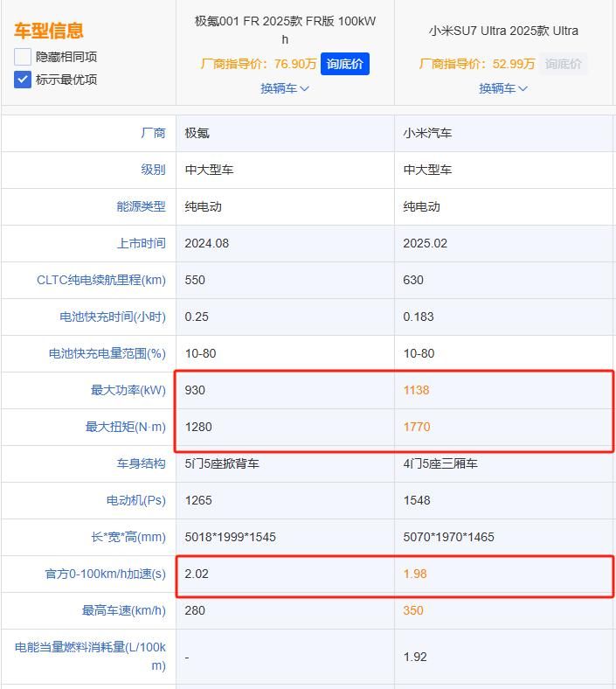Click the 2.02 acceleration value
This screenshot has height=689, width=616.
pyautogui.click(x=197, y=574)
